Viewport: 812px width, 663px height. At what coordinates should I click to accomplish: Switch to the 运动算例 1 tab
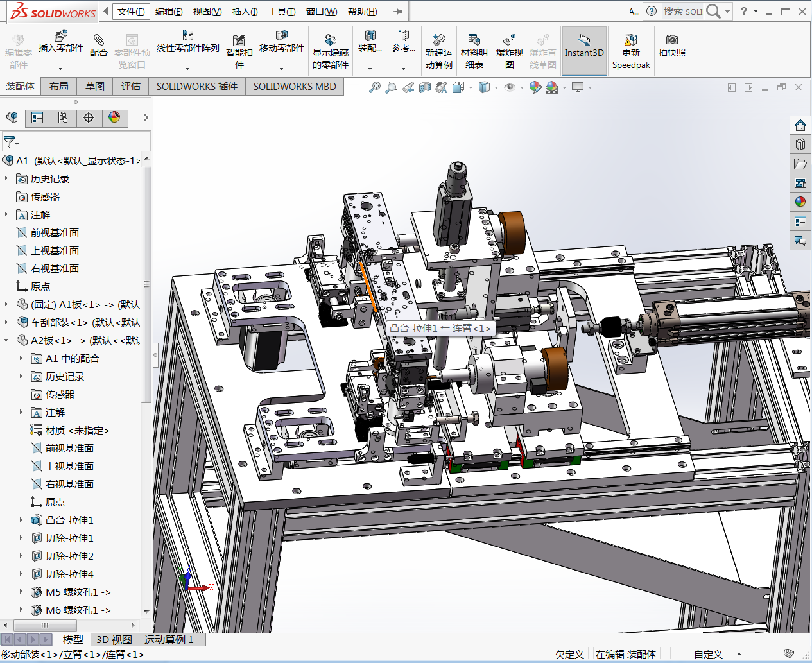coord(168,639)
